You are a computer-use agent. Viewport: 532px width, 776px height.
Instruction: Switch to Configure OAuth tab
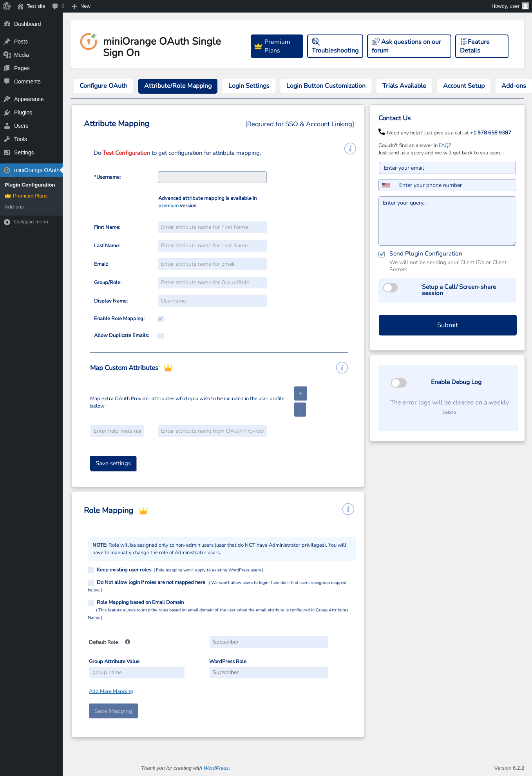coord(103,86)
